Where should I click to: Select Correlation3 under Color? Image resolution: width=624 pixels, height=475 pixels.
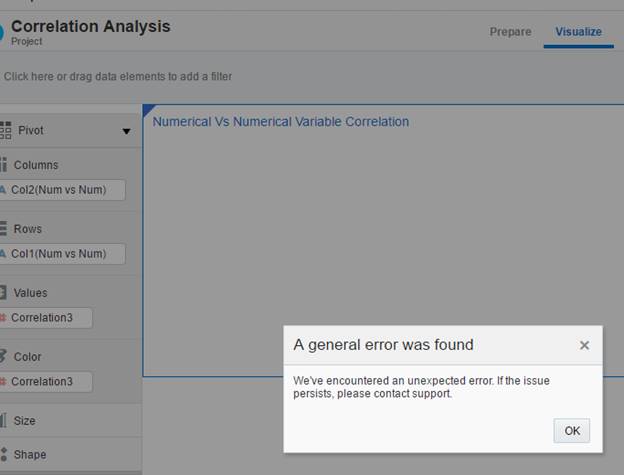[47, 381]
